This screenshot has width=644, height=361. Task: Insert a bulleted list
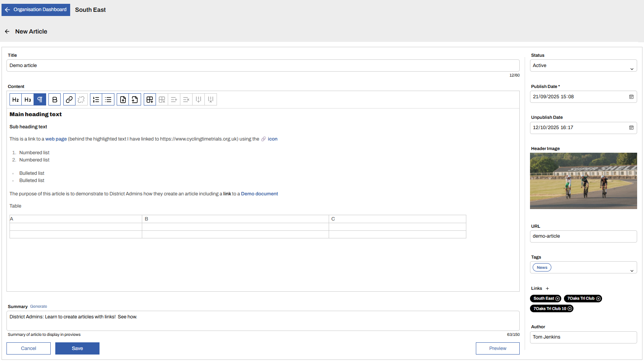(108, 100)
